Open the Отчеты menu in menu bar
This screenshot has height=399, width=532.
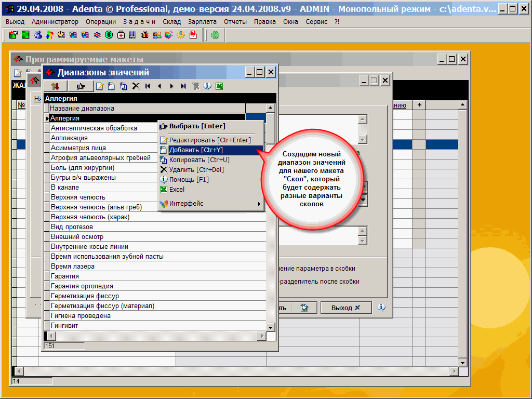tap(235, 21)
